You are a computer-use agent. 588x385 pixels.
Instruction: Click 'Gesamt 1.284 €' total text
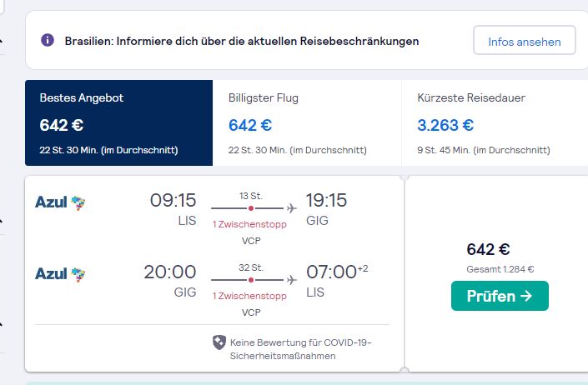pos(500,269)
